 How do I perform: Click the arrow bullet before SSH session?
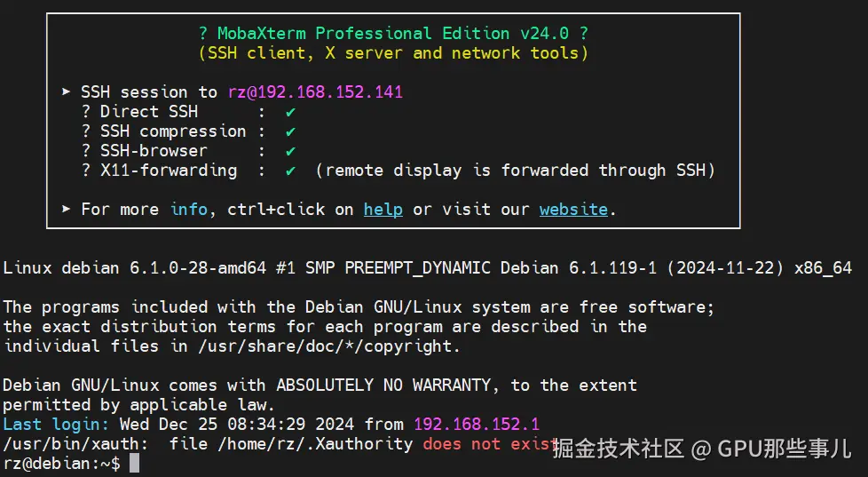67,92
